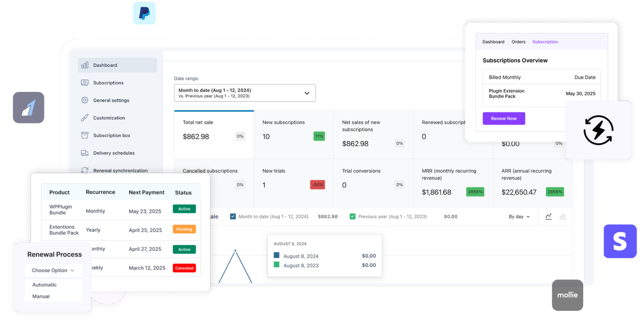Image resolution: width=644 pixels, height=326 pixels.
Task: Open the Date range dropdown
Action: pos(245,93)
